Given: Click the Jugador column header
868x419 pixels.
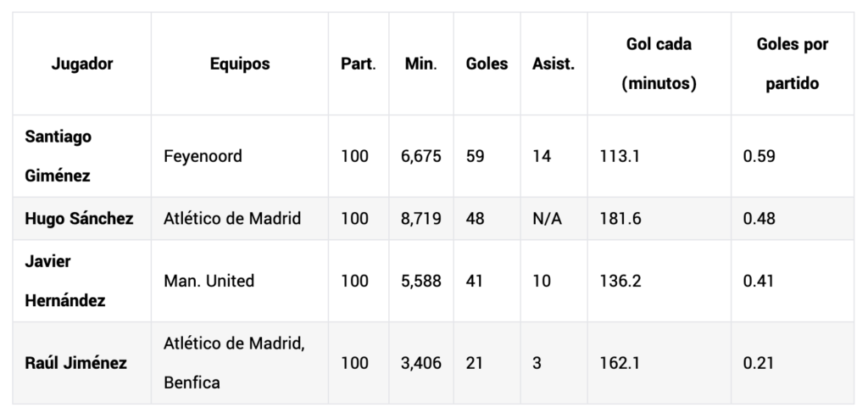Looking at the screenshot, I should pos(82,64).
